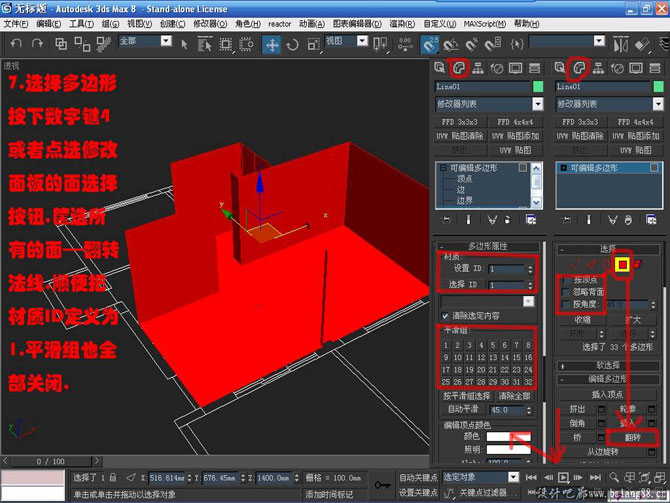Open 全部 selection filter dropdown
Viewport: 670px width, 503px height.
(x=166, y=41)
